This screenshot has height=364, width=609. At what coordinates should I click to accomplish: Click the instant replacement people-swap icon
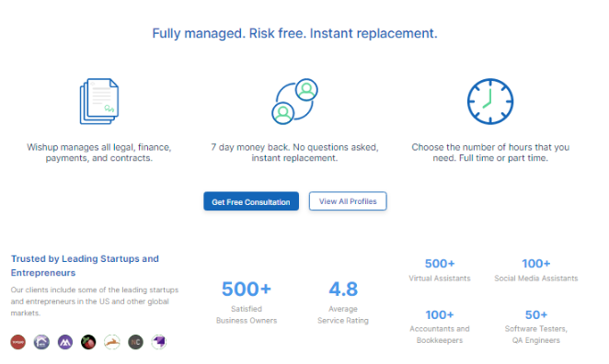(294, 101)
